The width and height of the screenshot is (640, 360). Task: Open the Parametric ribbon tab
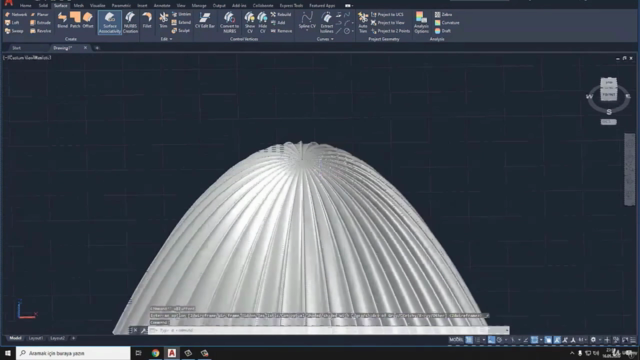coord(121,6)
